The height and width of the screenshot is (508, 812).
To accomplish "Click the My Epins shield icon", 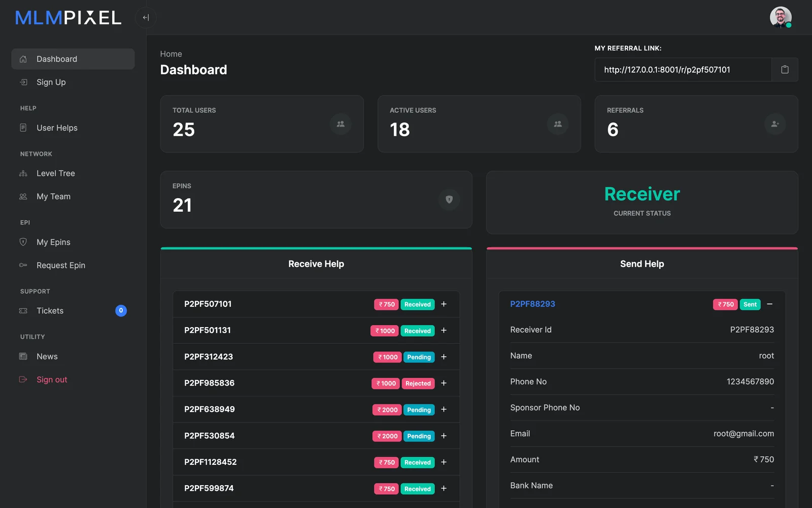I will pos(23,242).
